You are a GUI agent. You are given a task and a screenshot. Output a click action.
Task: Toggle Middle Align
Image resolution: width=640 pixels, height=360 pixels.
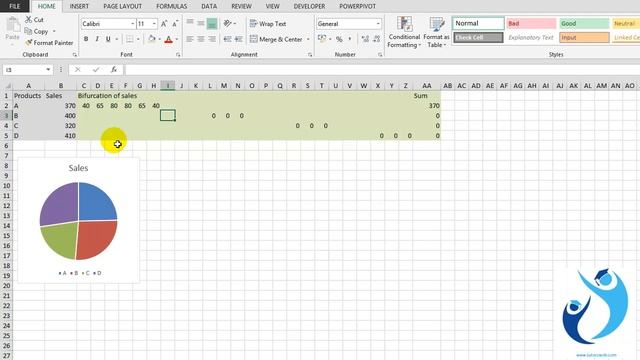pyautogui.click(x=201, y=23)
